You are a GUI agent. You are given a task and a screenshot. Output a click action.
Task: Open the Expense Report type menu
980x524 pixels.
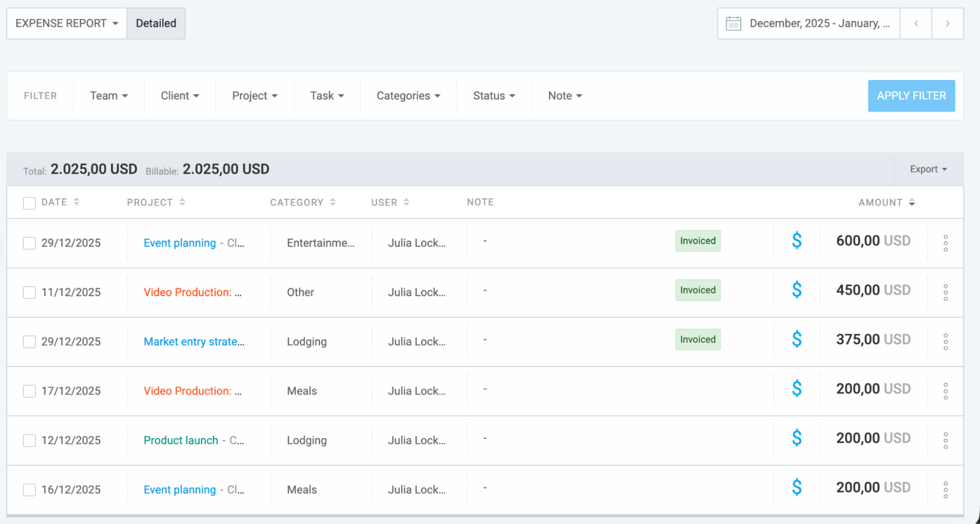coord(66,23)
